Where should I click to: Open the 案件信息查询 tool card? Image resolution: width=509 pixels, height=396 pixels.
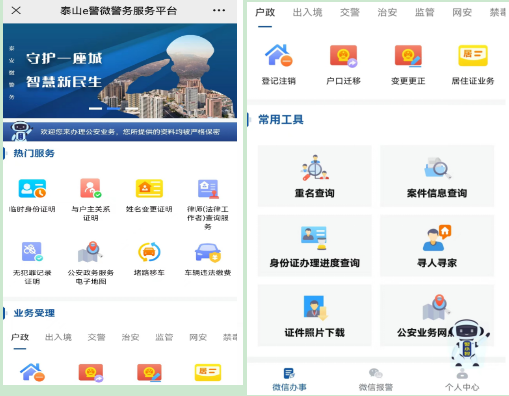coord(437,176)
